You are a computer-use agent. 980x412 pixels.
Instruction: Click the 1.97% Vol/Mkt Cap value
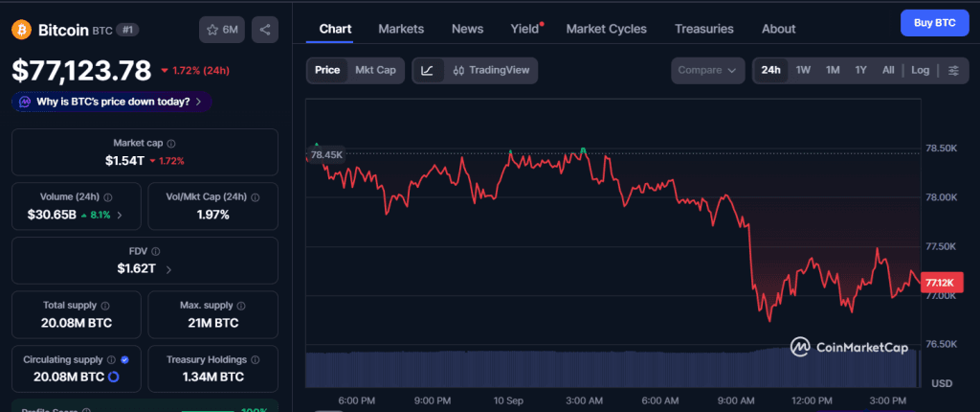[213, 215]
